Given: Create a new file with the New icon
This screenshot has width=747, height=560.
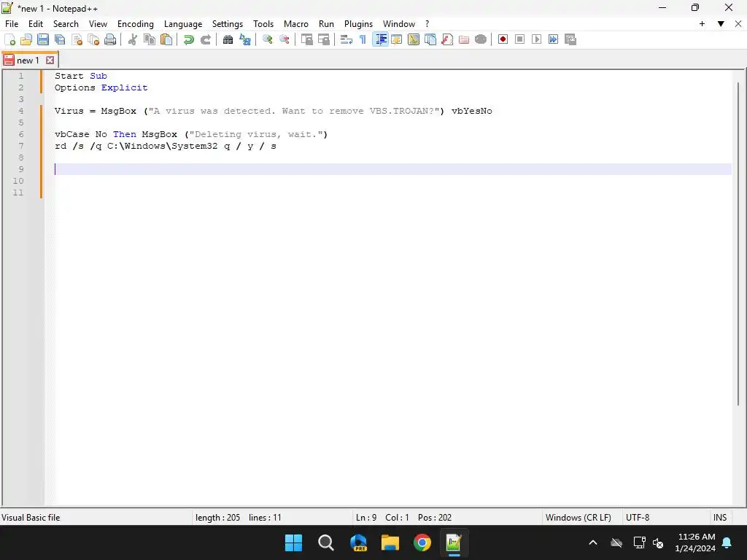Looking at the screenshot, I should [9, 39].
